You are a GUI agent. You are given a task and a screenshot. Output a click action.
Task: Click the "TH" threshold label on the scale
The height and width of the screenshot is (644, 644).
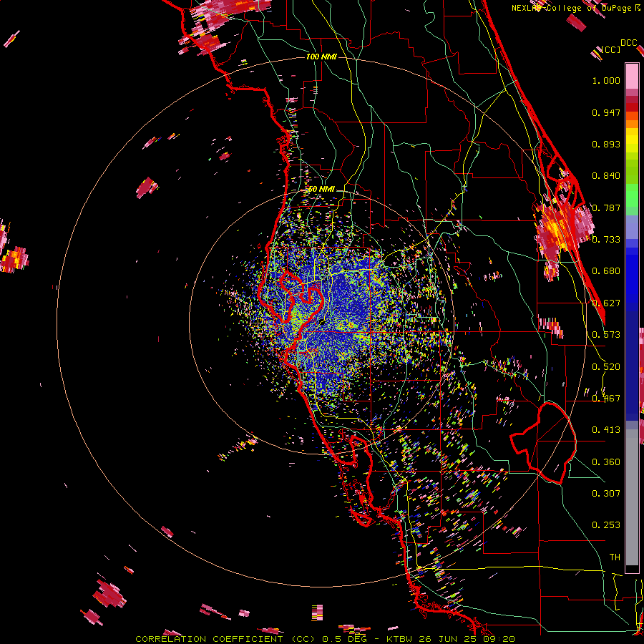[615, 557]
